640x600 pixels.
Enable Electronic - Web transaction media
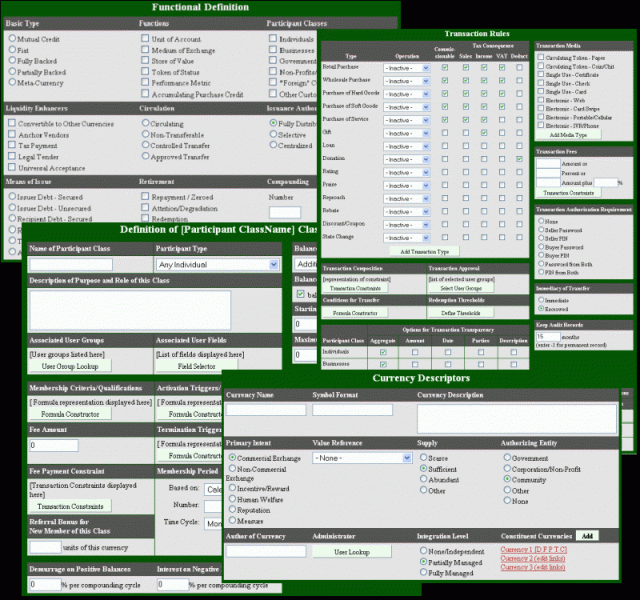[541, 100]
